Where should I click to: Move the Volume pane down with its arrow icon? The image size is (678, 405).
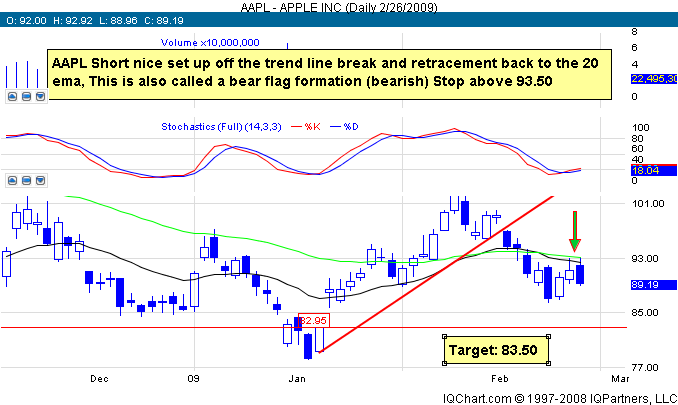tap(40, 96)
